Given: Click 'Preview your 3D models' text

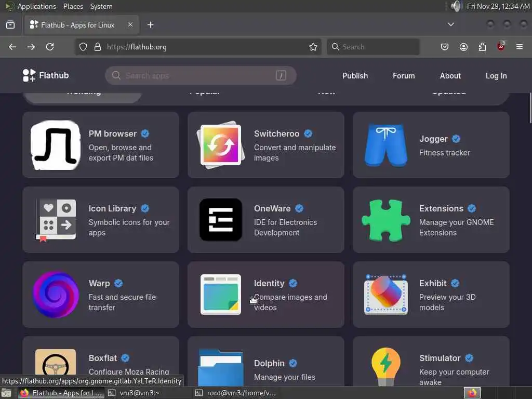Looking at the screenshot, I should tap(447, 302).
